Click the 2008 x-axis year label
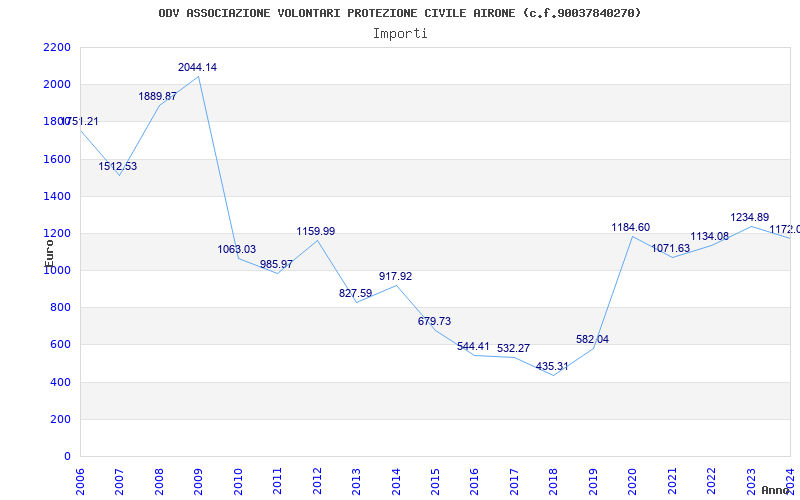The image size is (800, 500). [x=159, y=482]
